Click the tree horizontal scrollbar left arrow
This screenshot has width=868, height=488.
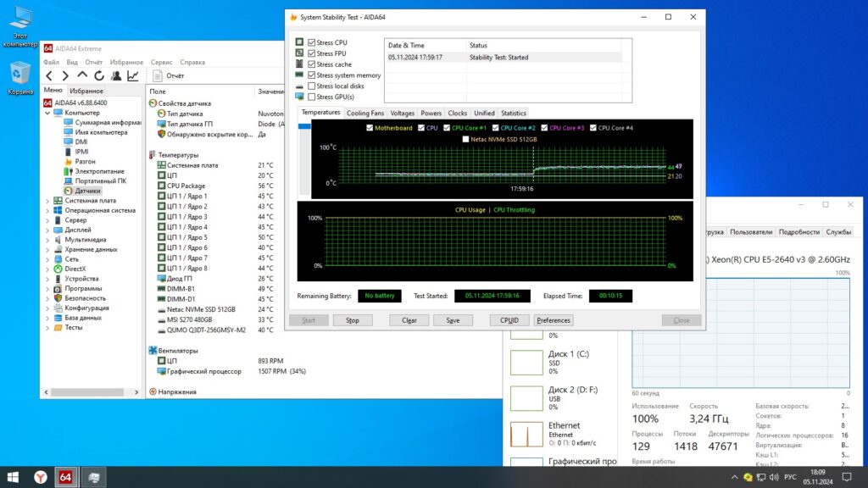point(47,392)
